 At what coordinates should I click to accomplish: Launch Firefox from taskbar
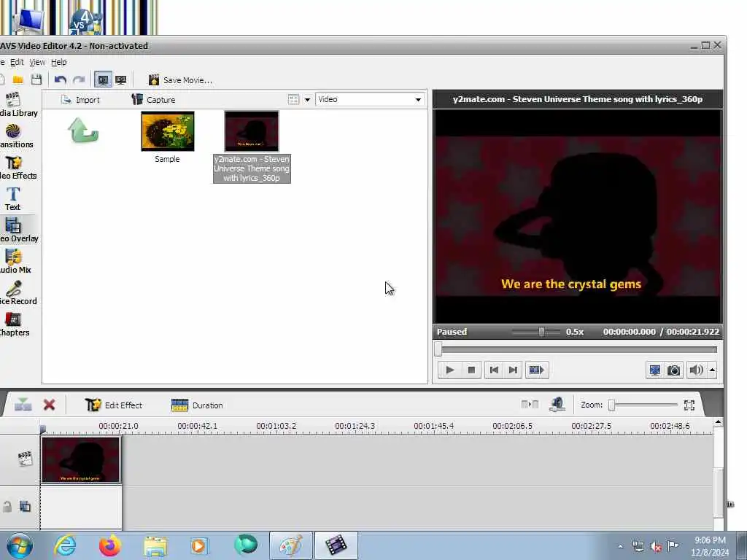110,545
